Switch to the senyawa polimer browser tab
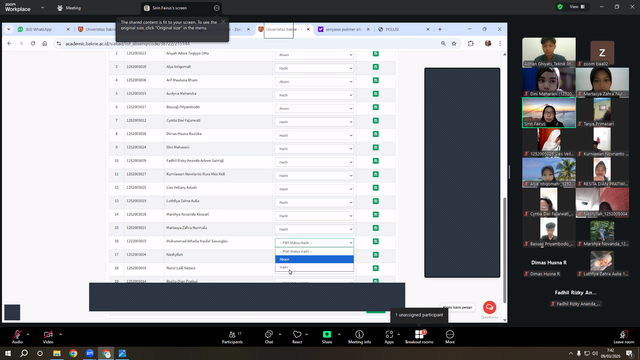640x360 pixels. pyautogui.click(x=344, y=29)
